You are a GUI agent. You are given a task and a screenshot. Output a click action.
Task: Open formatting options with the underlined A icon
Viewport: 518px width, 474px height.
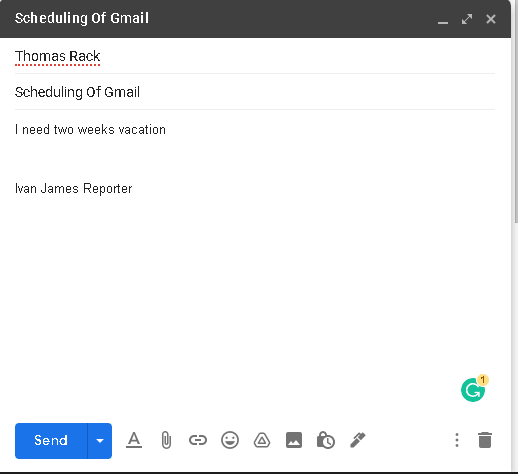coord(134,440)
